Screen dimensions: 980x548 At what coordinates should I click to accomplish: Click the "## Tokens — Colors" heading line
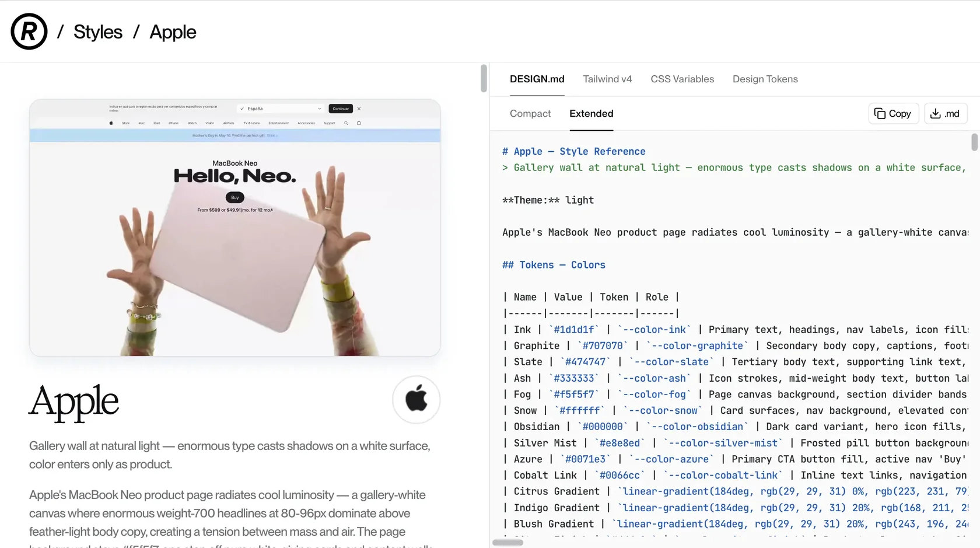tap(554, 265)
